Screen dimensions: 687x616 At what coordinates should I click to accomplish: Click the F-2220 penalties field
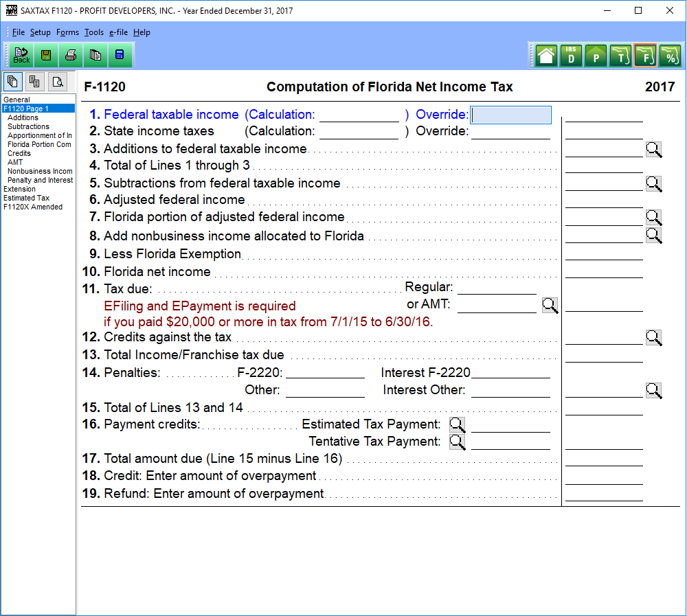(x=325, y=372)
